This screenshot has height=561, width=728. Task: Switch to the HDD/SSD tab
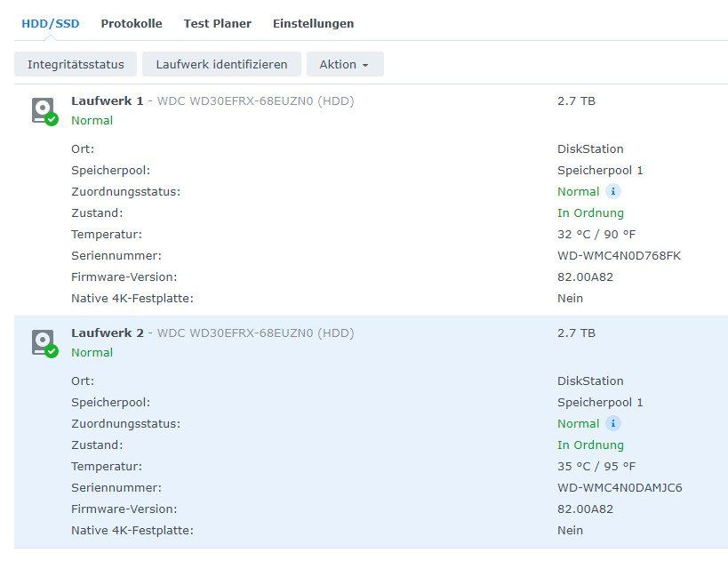[x=51, y=24]
